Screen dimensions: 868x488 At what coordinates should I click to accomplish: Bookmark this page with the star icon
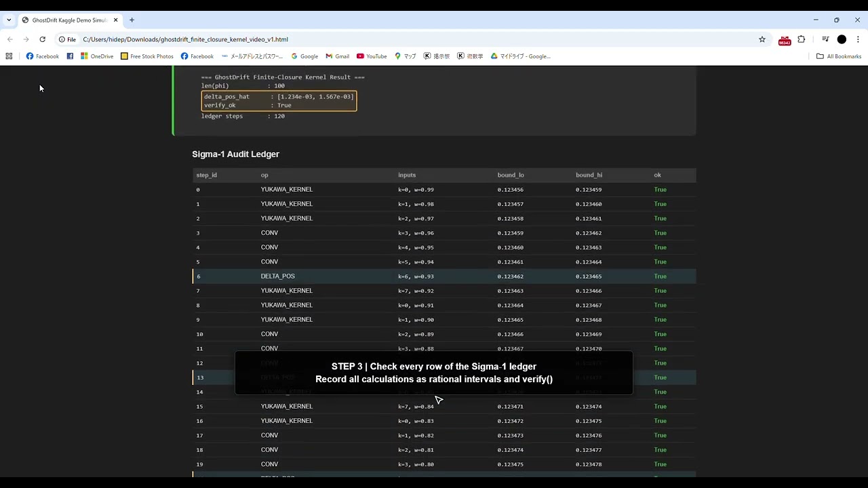click(x=762, y=39)
